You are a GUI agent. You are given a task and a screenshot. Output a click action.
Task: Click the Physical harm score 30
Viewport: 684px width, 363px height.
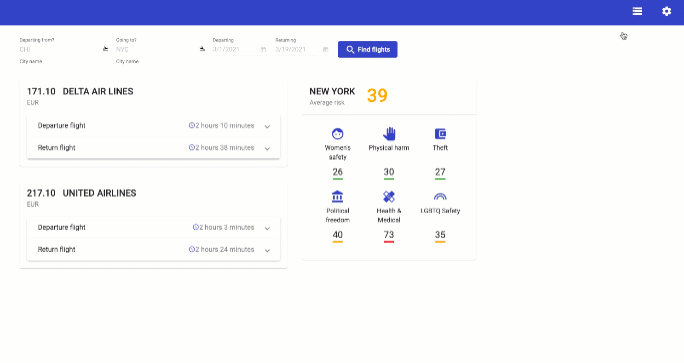[x=389, y=172]
